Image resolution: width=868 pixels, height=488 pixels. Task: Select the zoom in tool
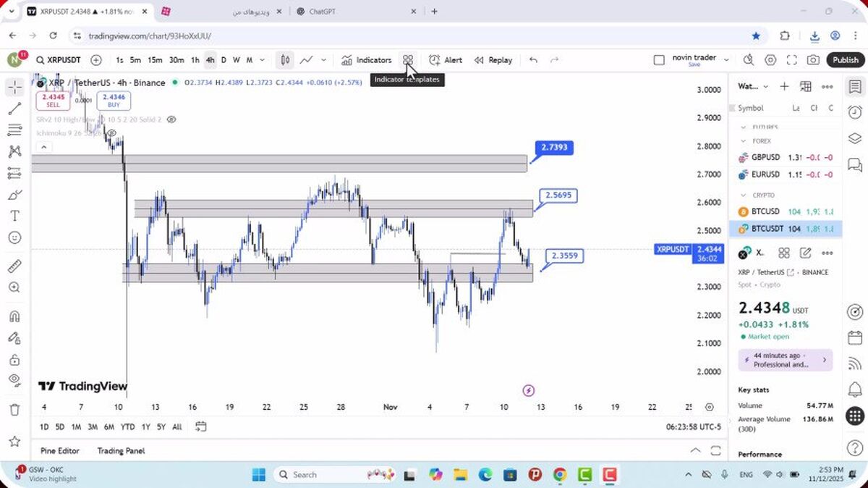[x=14, y=287]
